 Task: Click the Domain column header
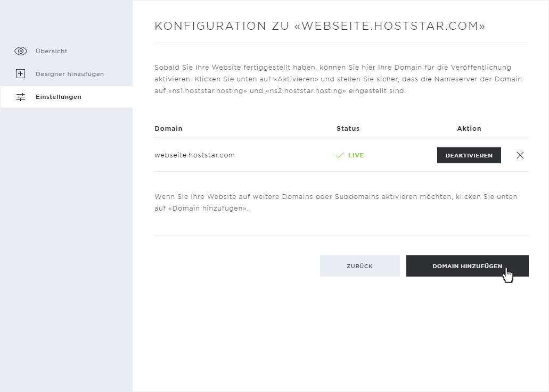168,128
